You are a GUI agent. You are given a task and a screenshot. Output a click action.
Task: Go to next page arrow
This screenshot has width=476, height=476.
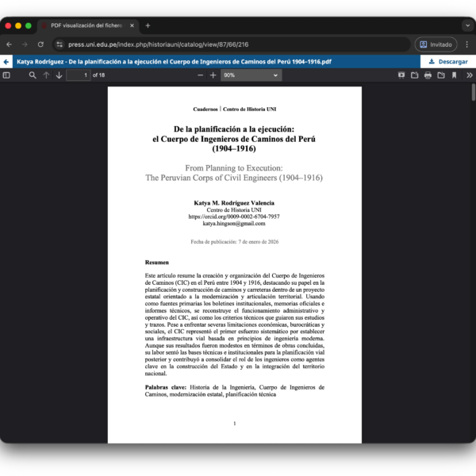click(59, 75)
